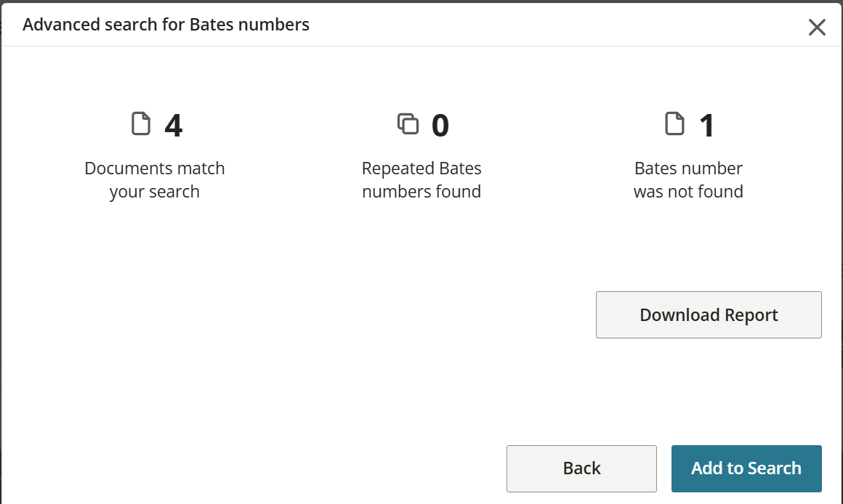Select the not found count 1
The width and height of the screenshot is (843, 504).
coord(706,126)
